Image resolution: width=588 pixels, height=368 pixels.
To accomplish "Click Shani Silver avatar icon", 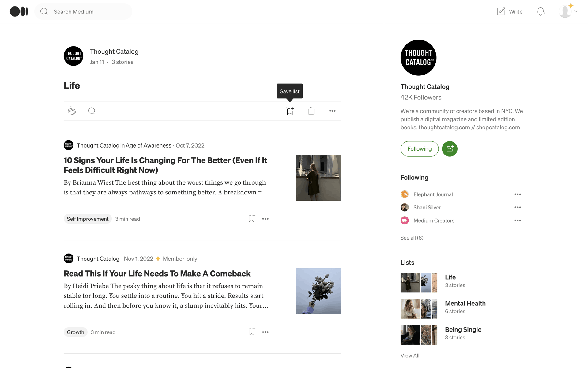I will pyautogui.click(x=405, y=207).
